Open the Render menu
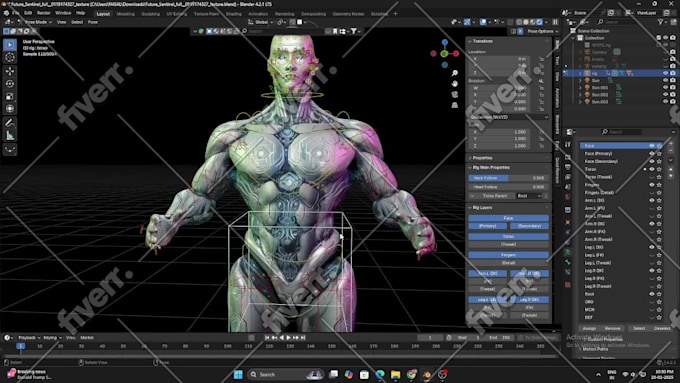Viewport: 680px width, 383px height. point(43,13)
